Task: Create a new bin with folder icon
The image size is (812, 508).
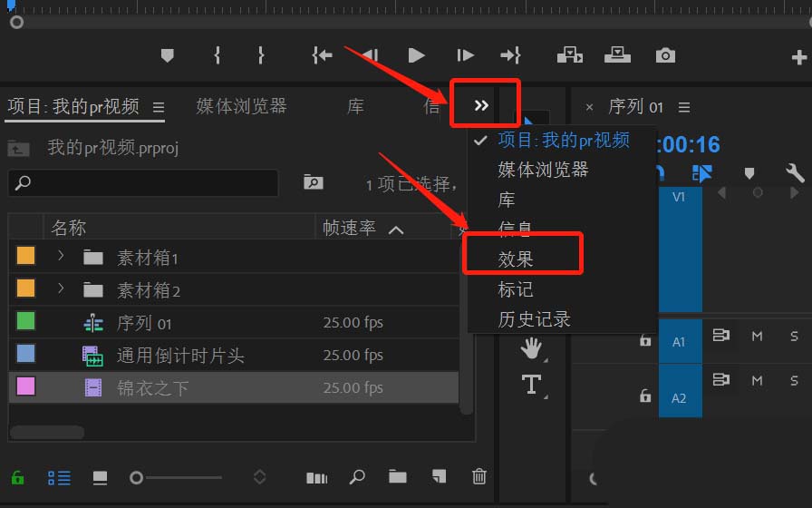Action: click(398, 476)
